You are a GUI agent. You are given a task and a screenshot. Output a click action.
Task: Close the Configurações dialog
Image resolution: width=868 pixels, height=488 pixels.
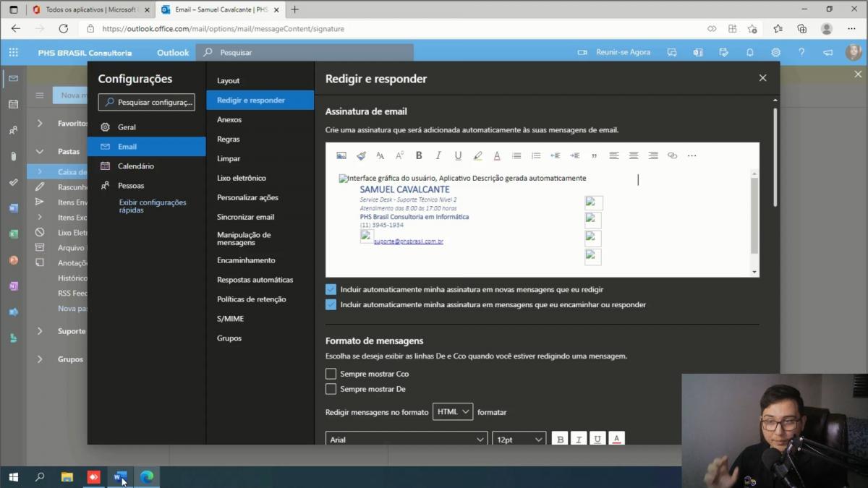tap(762, 78)
